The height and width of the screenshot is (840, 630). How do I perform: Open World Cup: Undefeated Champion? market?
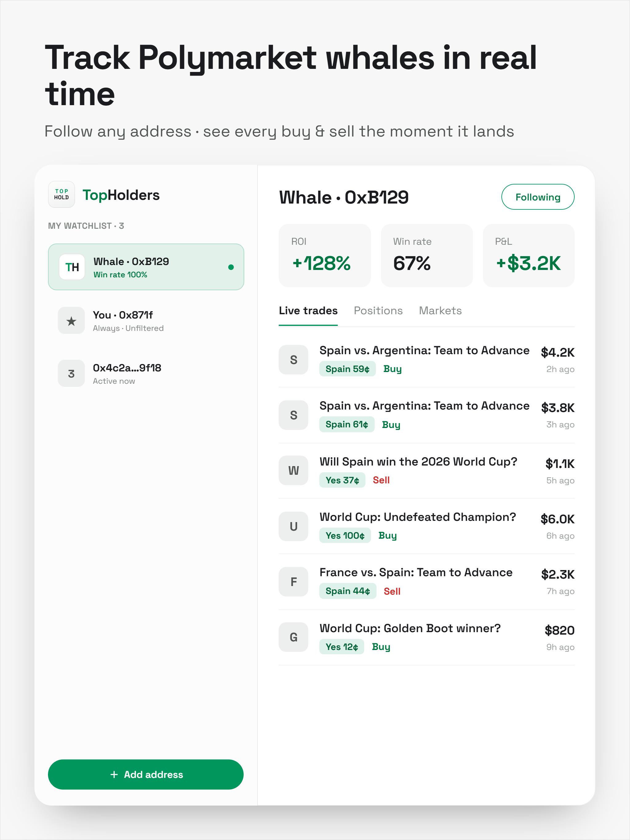pos(418,517)
